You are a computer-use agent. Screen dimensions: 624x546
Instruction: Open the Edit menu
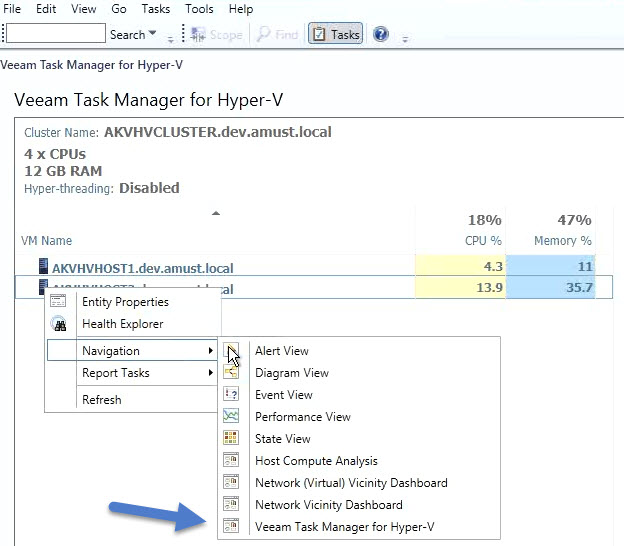click(x=46, y=9)
